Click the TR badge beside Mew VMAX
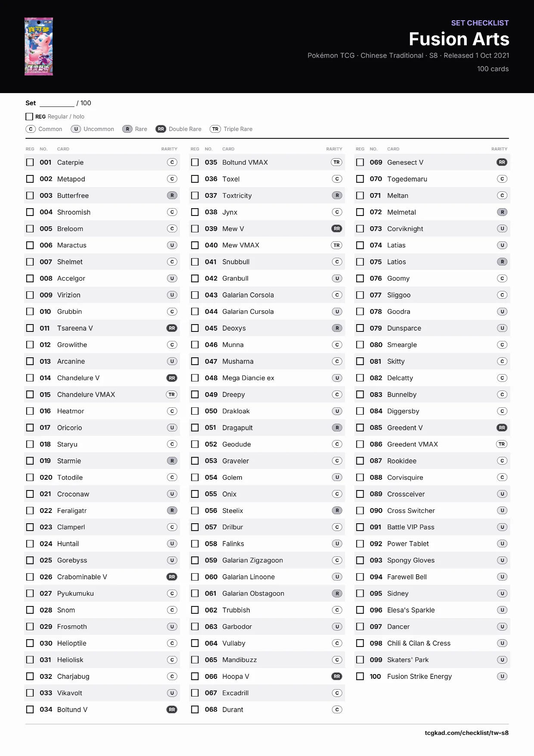Image resolution: width=534 pixels, height=756 pixels. [337, 245]
